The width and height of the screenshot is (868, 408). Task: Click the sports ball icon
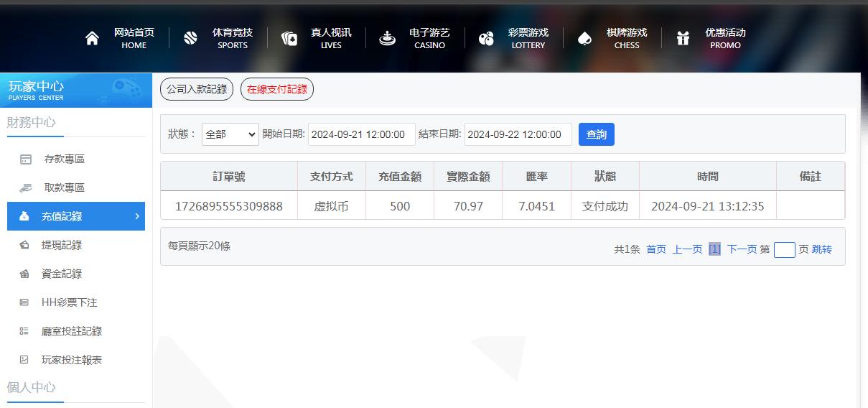[x=190, y=38]
